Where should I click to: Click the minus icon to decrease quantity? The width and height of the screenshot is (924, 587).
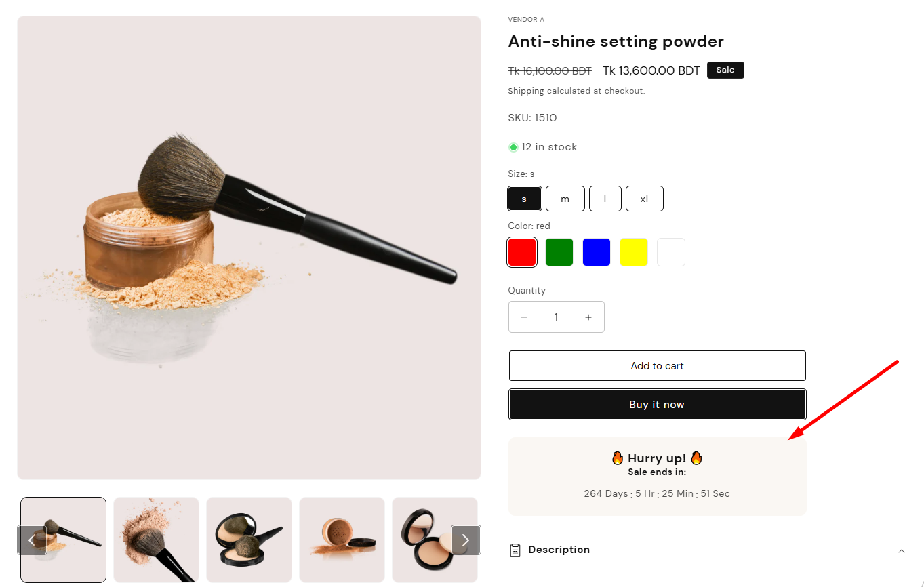click(x=523, y=317)
